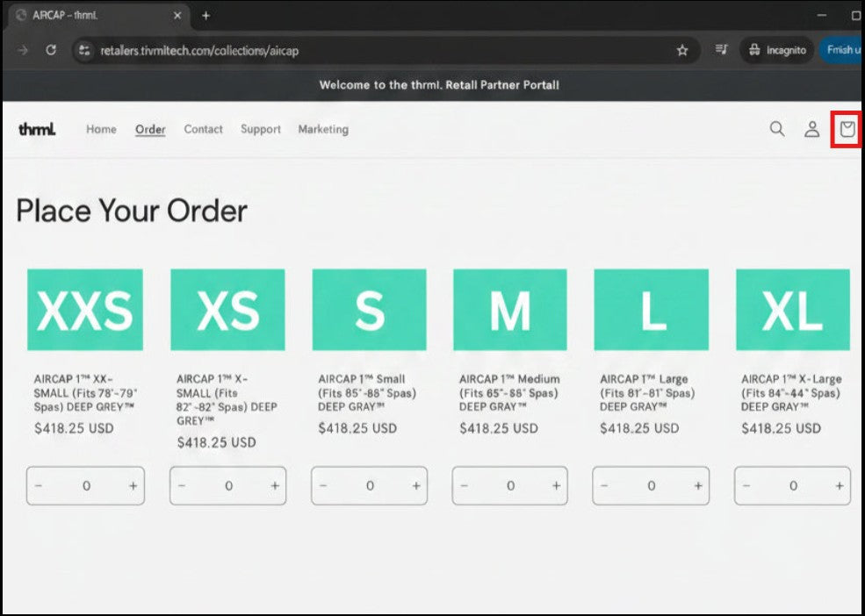Click the Place Your Order heading

(x=132, y=211)
